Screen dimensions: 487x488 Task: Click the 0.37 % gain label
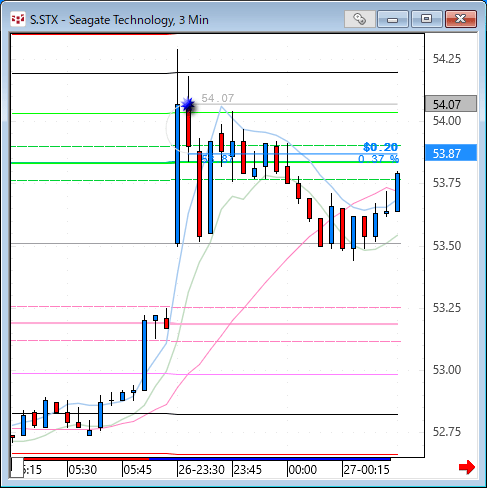(378, 159)
